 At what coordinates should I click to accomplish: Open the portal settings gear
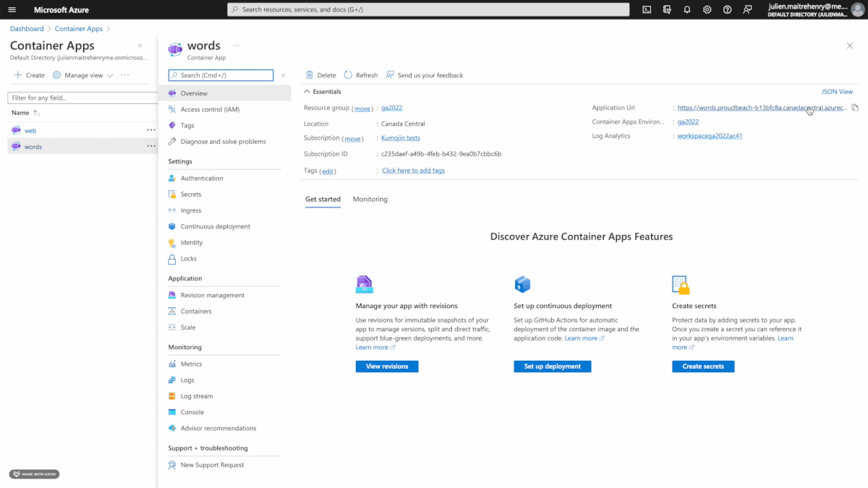707,9
